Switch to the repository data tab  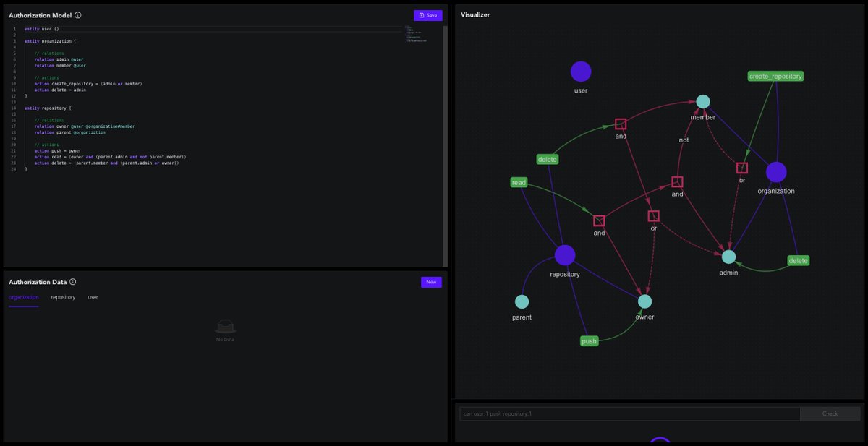pos(63,297)
